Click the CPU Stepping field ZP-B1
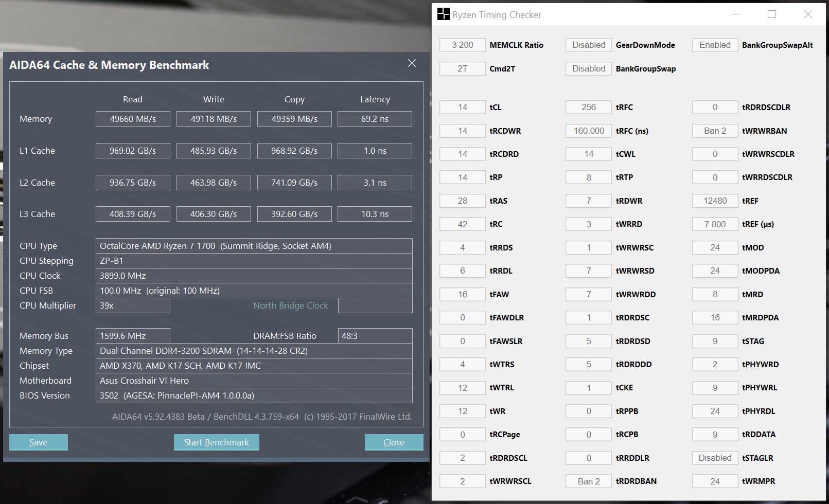829x504 pixels. tap(254, 261)
